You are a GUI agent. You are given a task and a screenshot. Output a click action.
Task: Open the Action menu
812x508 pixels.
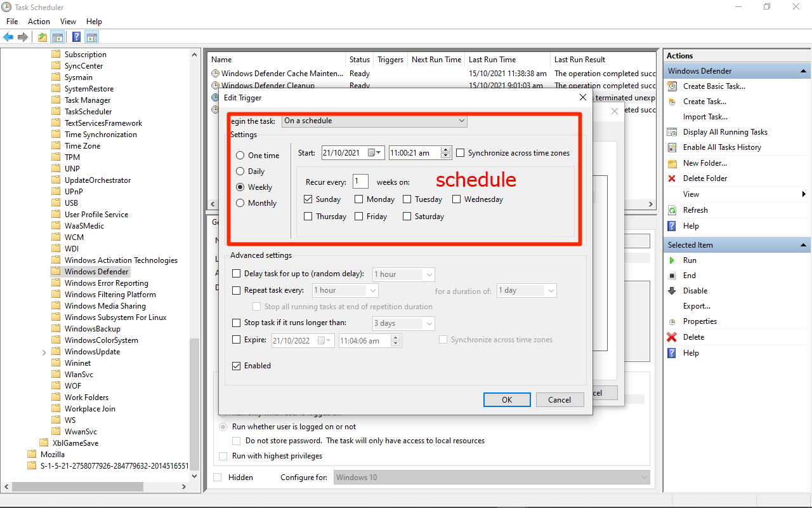39,22
